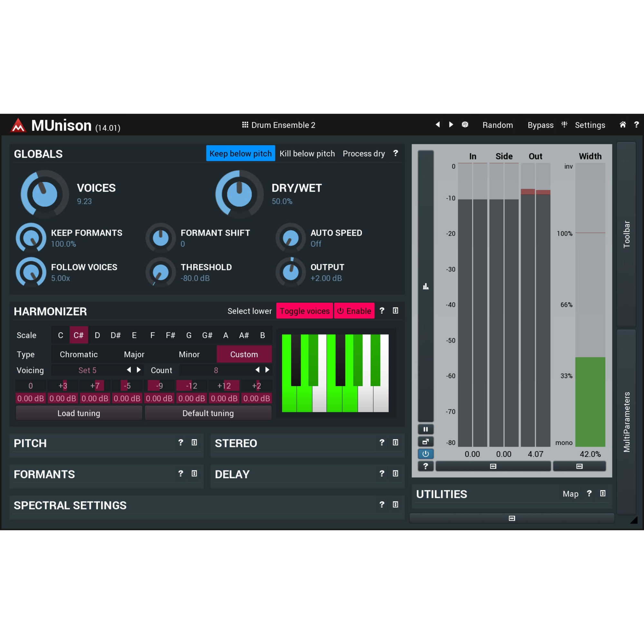Expand the Delay section

tap(395, 473)
